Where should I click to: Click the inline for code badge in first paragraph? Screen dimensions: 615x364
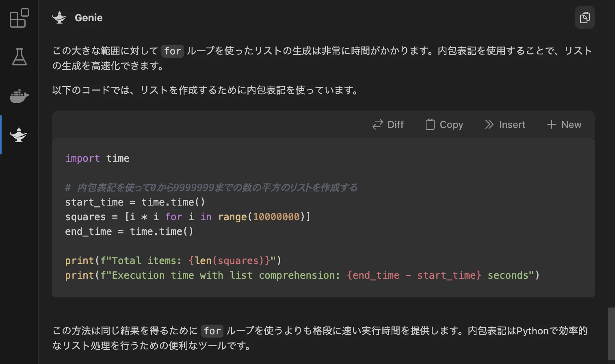point(172,51)
